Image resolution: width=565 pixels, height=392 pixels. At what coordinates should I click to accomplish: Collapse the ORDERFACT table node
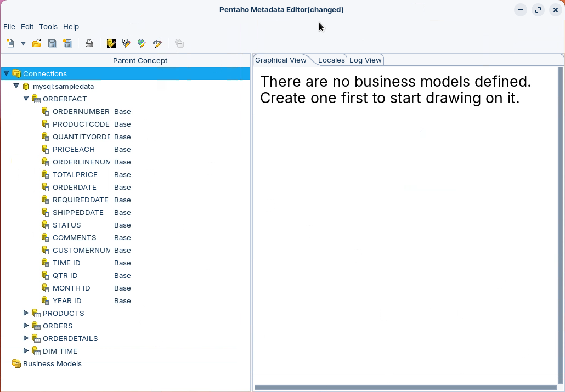pos(26,99)
